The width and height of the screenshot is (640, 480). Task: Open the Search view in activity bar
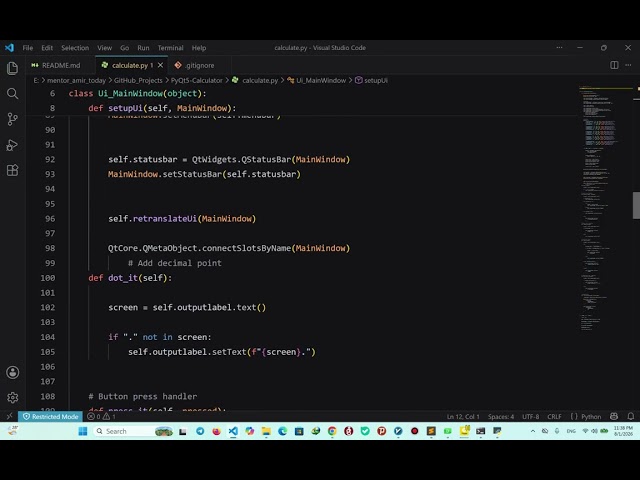(13, 93)
